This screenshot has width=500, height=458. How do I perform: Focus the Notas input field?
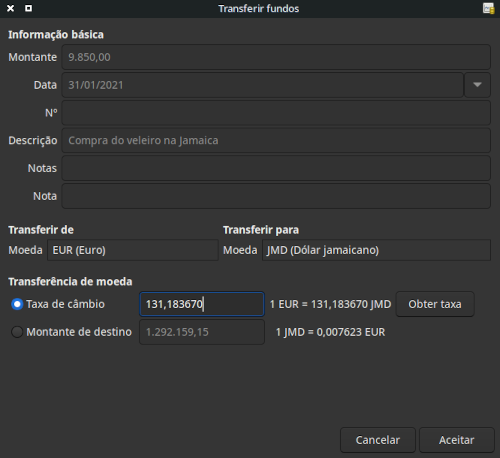tap(276, 168)
